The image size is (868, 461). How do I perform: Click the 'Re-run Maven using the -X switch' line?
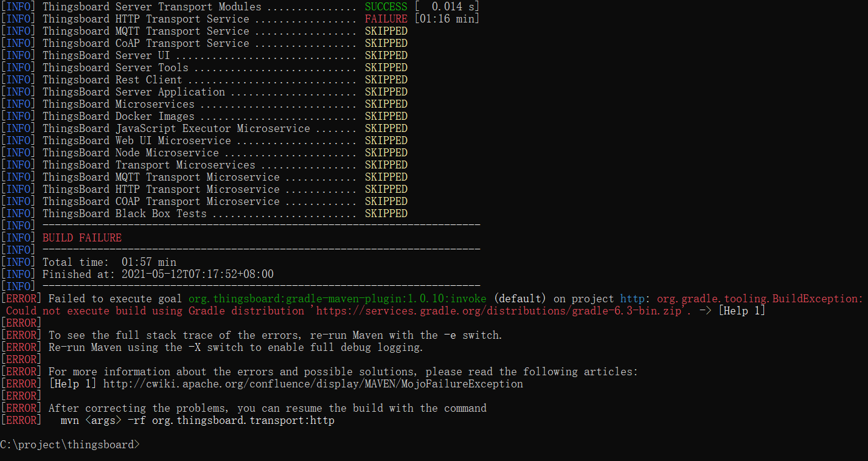tap(236, 347)
